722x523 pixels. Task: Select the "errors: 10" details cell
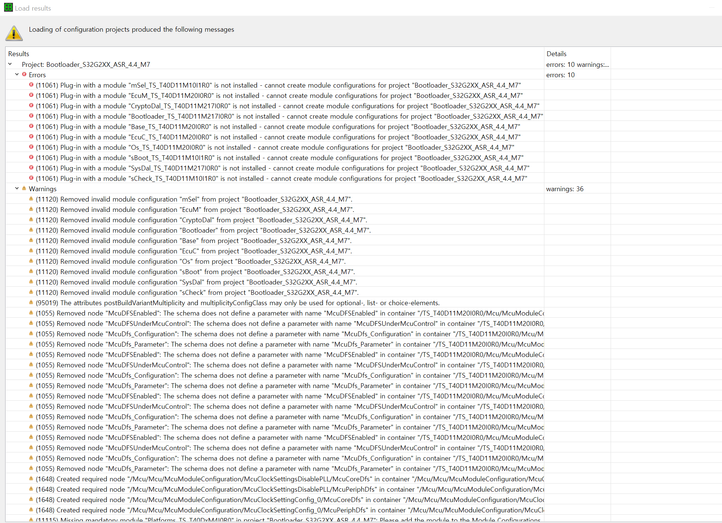(x=560, y=74)
